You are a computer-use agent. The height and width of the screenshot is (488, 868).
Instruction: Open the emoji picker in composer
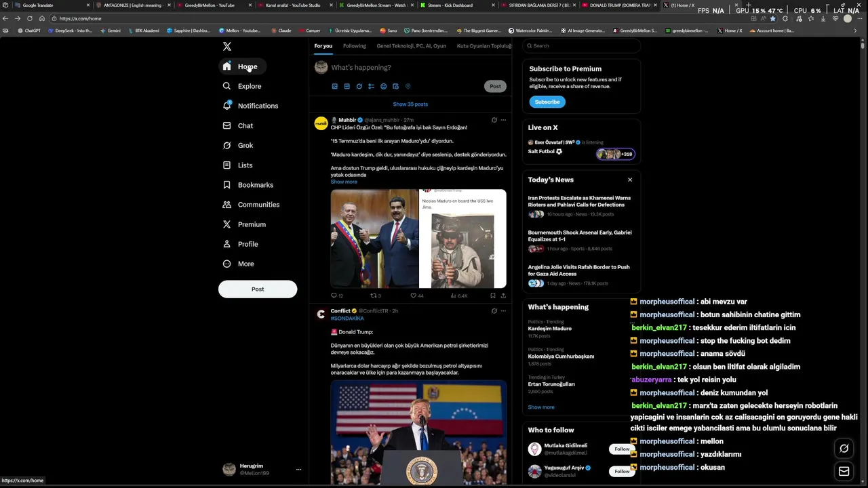coord(383,86)
